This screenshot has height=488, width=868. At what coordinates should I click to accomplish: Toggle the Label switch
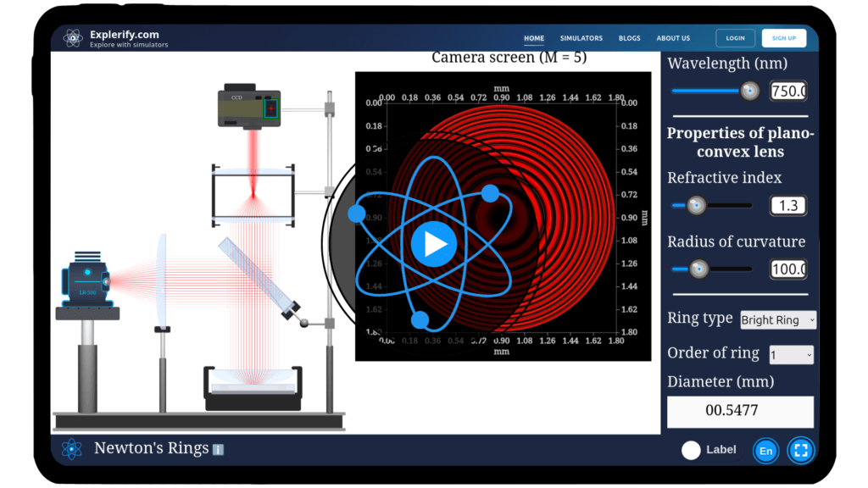click(x=691, y=450)
